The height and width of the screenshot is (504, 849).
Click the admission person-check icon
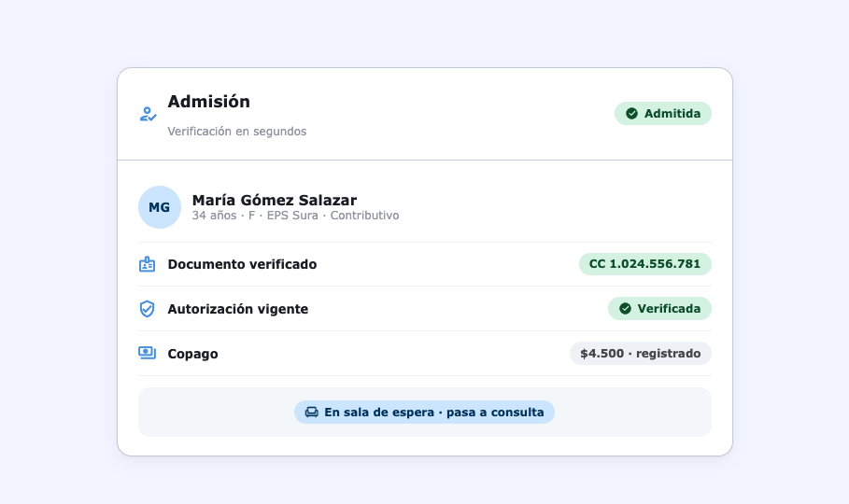pos(148,114)
